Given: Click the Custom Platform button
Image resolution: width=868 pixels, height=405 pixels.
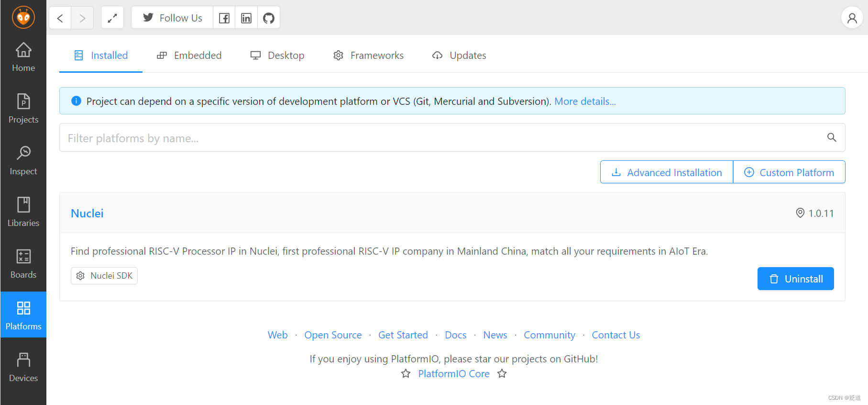Looking at the screenshot, I should [x=789, y=172].
